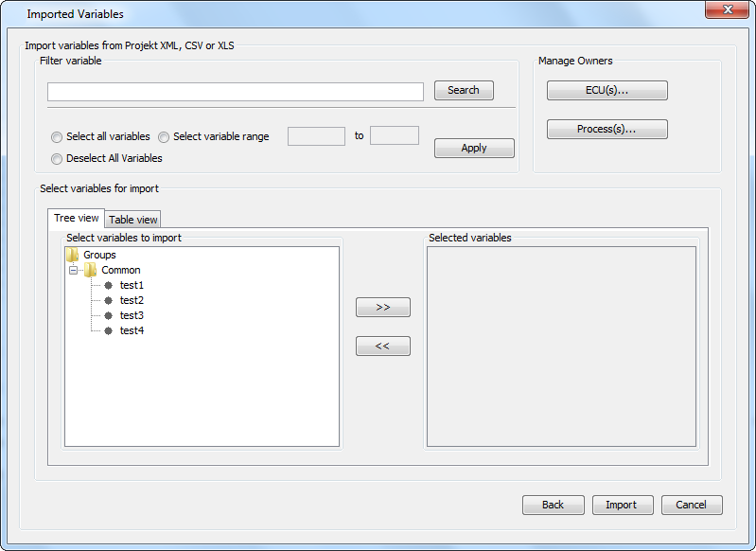Select the test3 variable label
Image resolution: width=756 pixels, height=551 pixels.
(132, 315)
